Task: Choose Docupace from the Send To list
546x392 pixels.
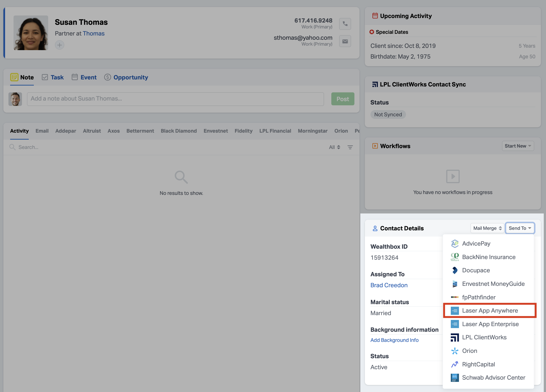Action: click(476, 270)
